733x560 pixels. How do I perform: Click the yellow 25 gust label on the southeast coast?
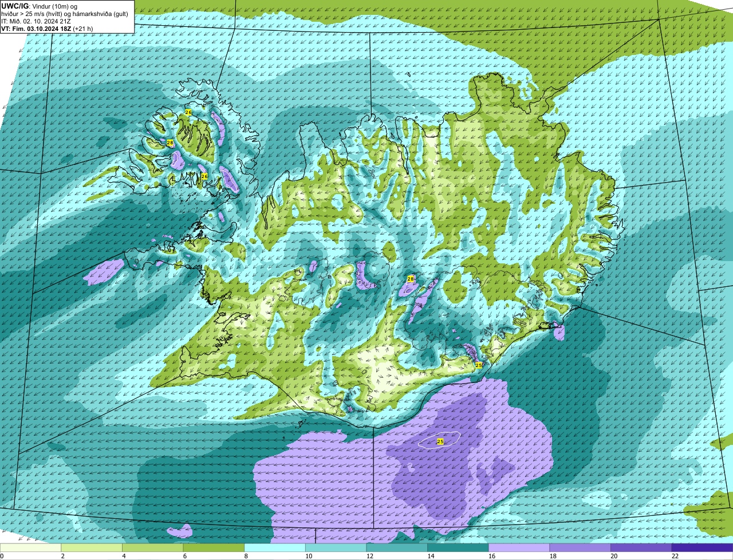479,365
